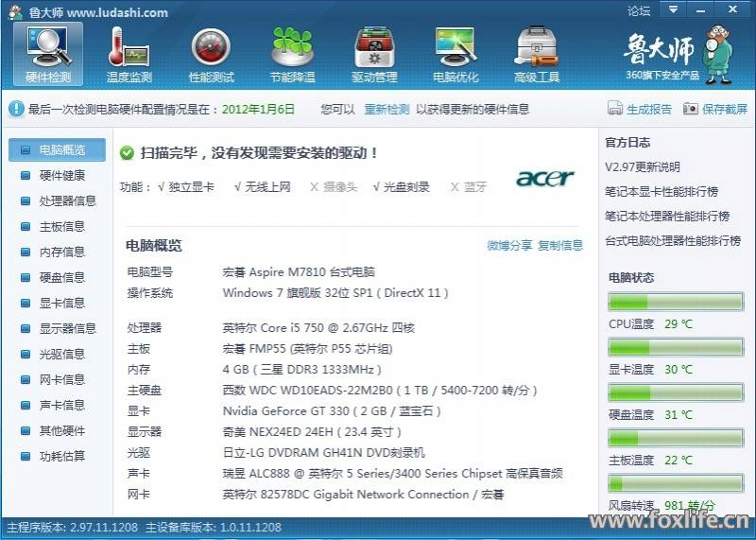Select 处理器信息 in the sidebar

pyautogui.click(x=67, y=201)
